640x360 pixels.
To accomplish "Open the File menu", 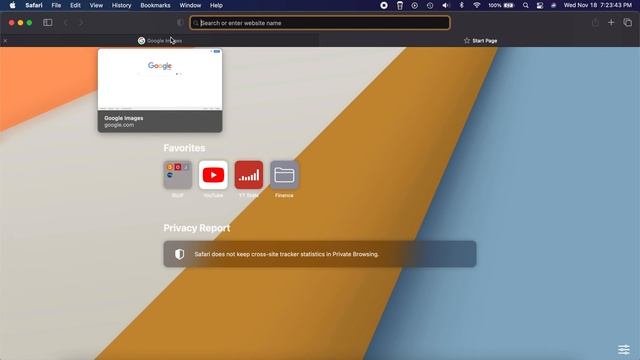I will (56, 5).
